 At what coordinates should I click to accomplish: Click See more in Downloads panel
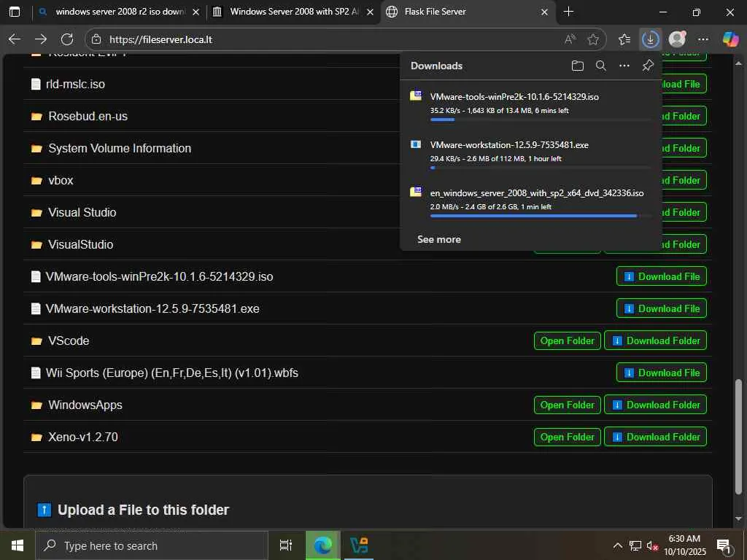[x=438, y=239]
